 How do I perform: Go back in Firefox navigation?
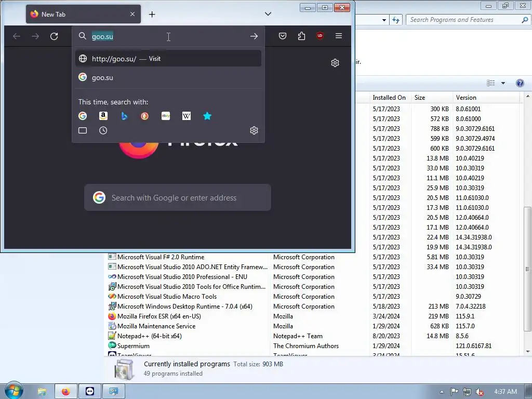pos(16,36)
